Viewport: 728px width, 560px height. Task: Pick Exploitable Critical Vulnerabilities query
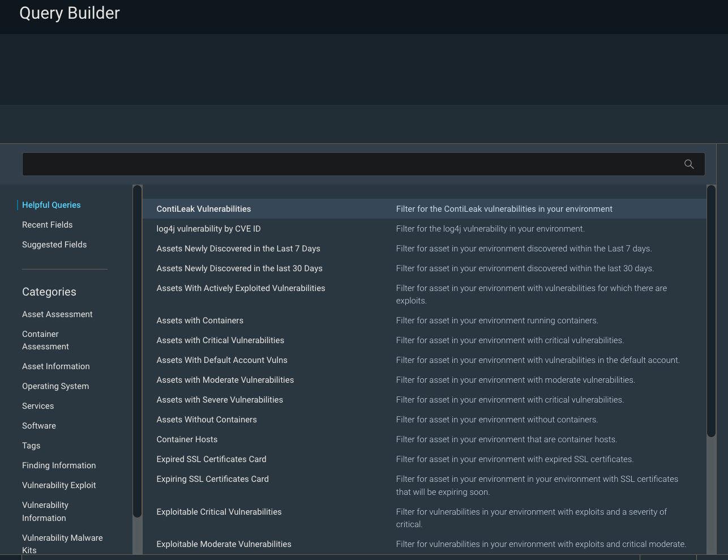[219, 512]
